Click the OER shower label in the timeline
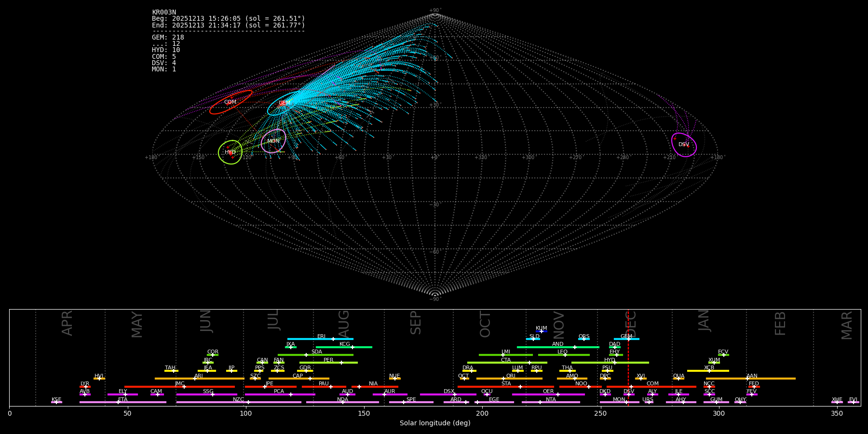 click(548, 392)
